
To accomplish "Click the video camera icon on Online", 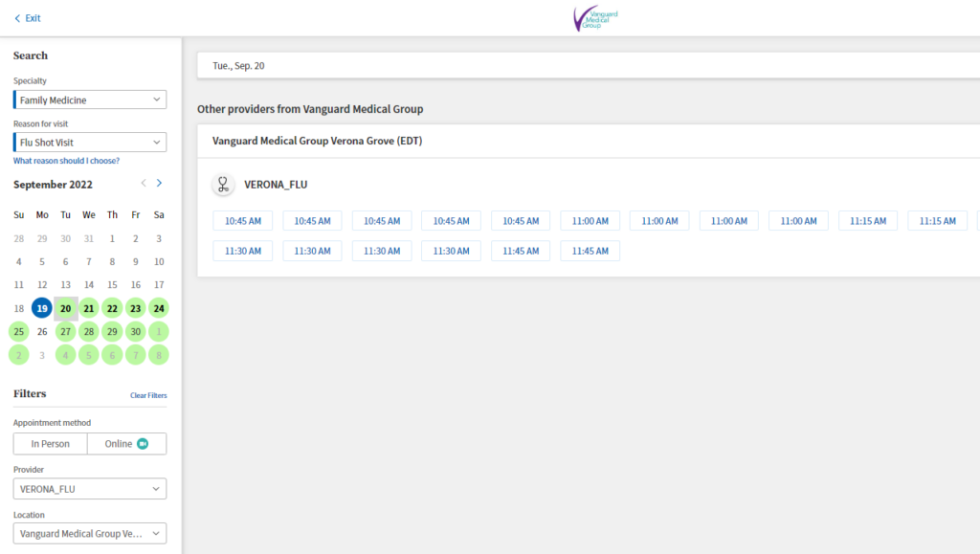I will click(143, 444).
